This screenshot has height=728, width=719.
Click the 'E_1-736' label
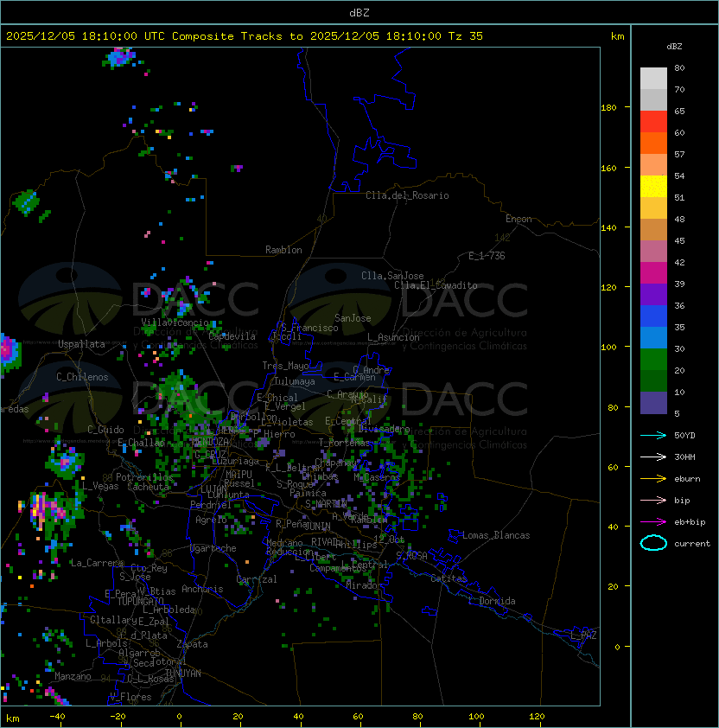[x=487, y=256]
